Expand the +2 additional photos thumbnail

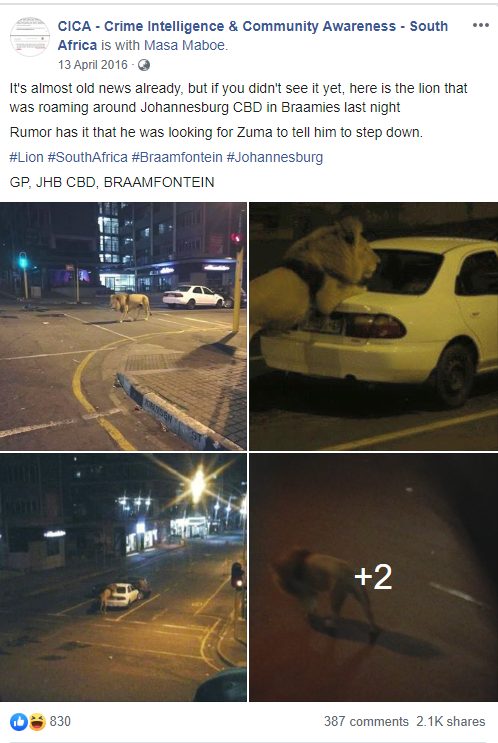[x=373, y=577]
